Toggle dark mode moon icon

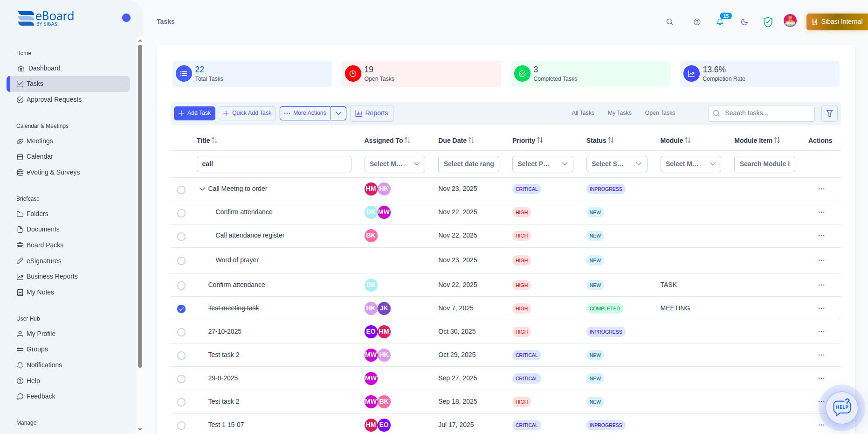click(744, 22)
